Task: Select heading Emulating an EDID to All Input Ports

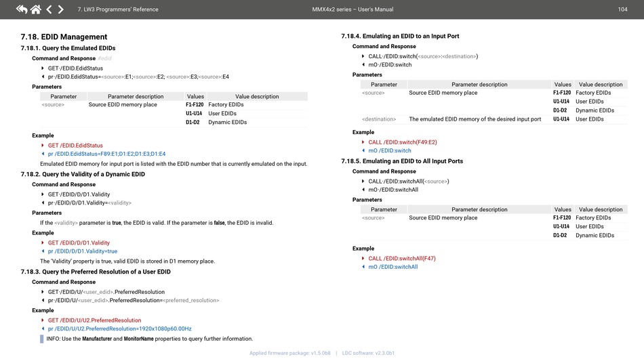Action: (x=402, y=161)
